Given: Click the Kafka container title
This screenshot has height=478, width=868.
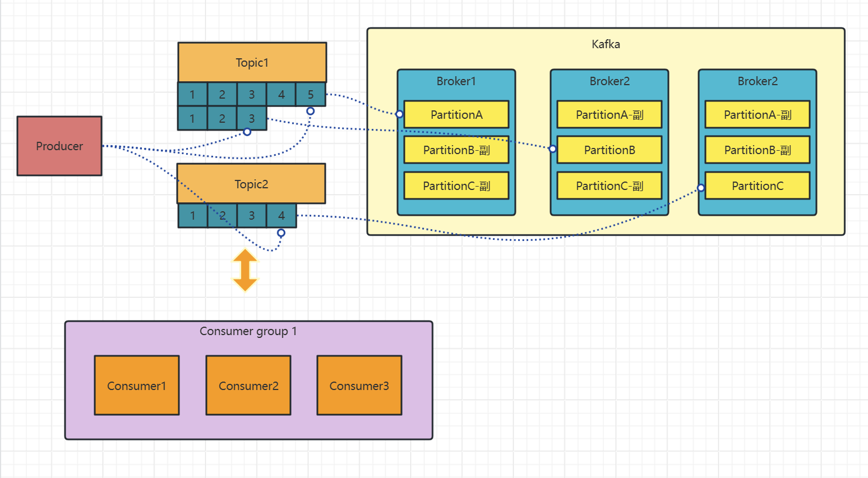Looking at the screenshot, I should coord(606,44).
